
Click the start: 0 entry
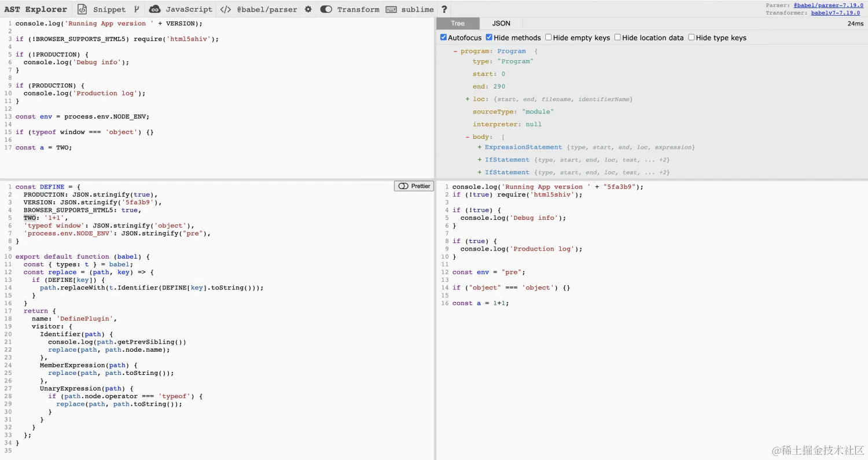(x=489, y=74)
